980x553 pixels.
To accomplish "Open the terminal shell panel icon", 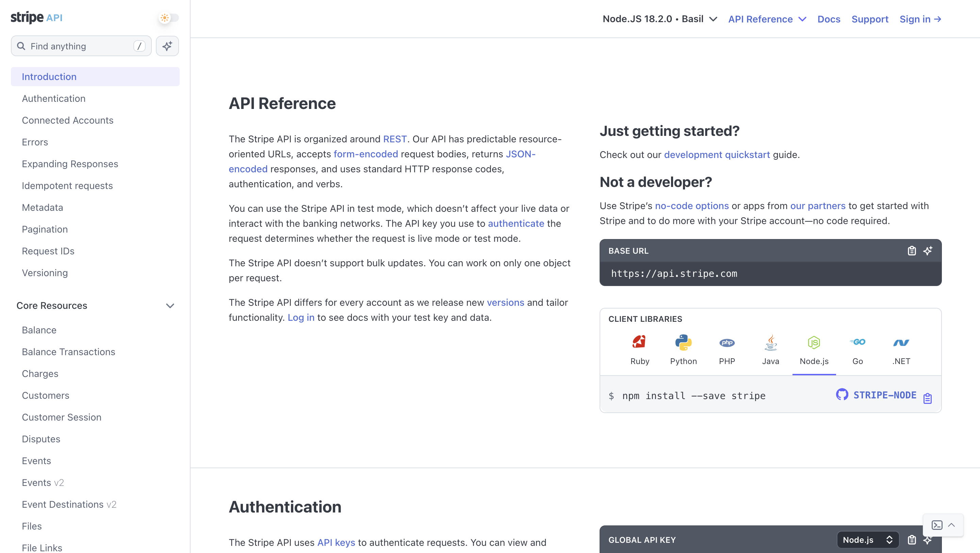I will (937, 525).
